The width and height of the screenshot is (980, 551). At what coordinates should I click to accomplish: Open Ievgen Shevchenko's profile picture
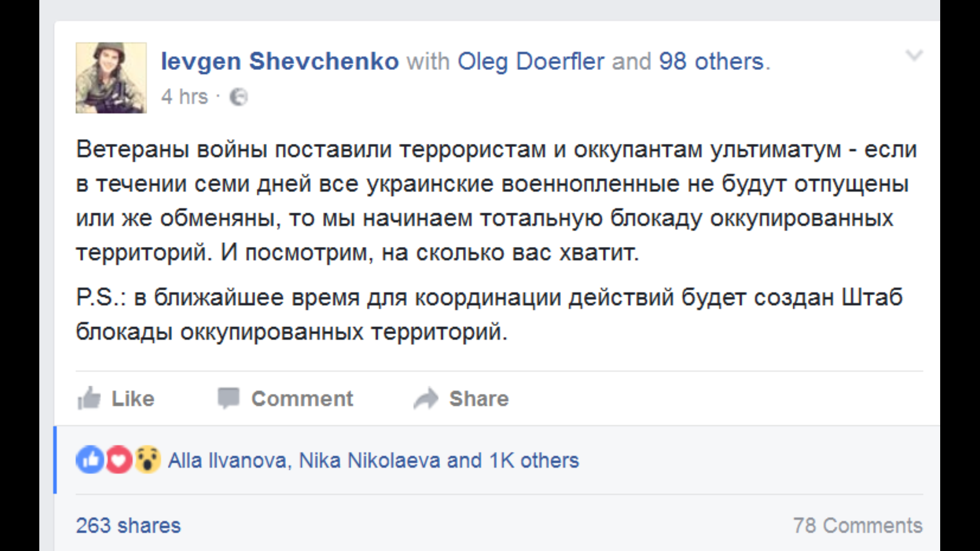click(x=111, y=78)
